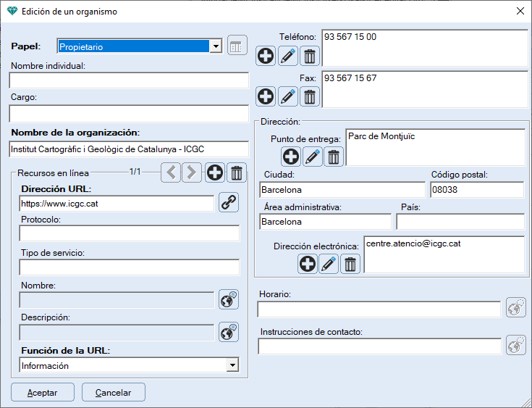Delete the current online resource
Screen dimensions: 532x408
tap(236, 172)
